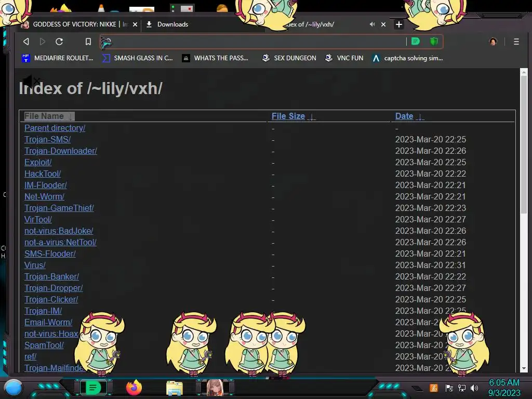
Task: Open the green shield icon in address bar
Action: (x=434, y=42)
